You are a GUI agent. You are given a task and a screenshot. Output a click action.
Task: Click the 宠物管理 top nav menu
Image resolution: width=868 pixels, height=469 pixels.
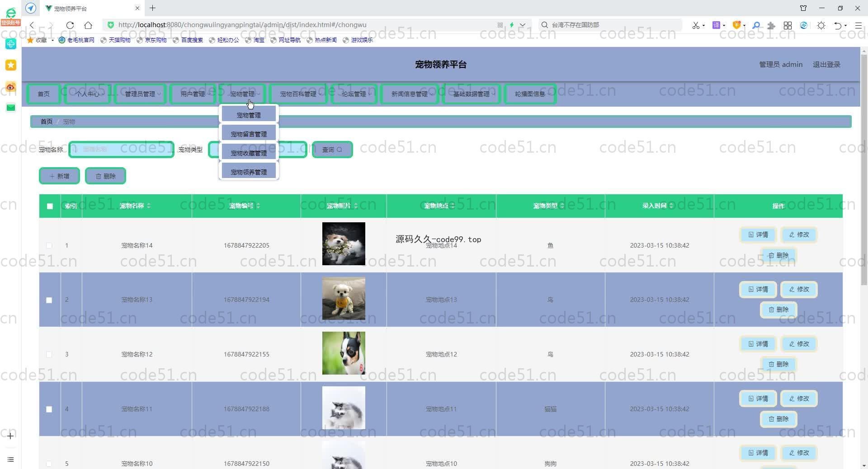[242, 94]
